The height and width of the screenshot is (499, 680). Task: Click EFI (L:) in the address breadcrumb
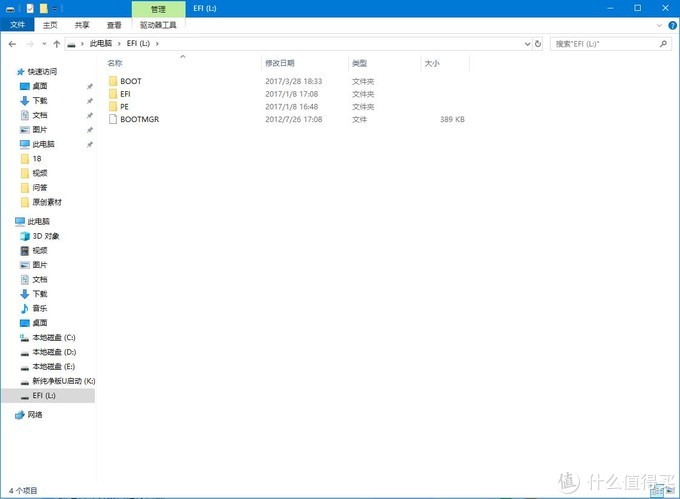click(x=138, y=43)
